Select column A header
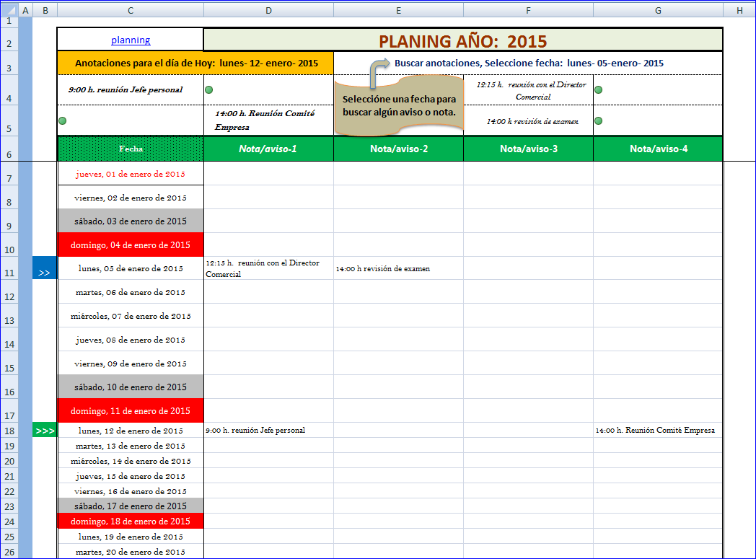The image size is (756, 559). tap(25, 10)
